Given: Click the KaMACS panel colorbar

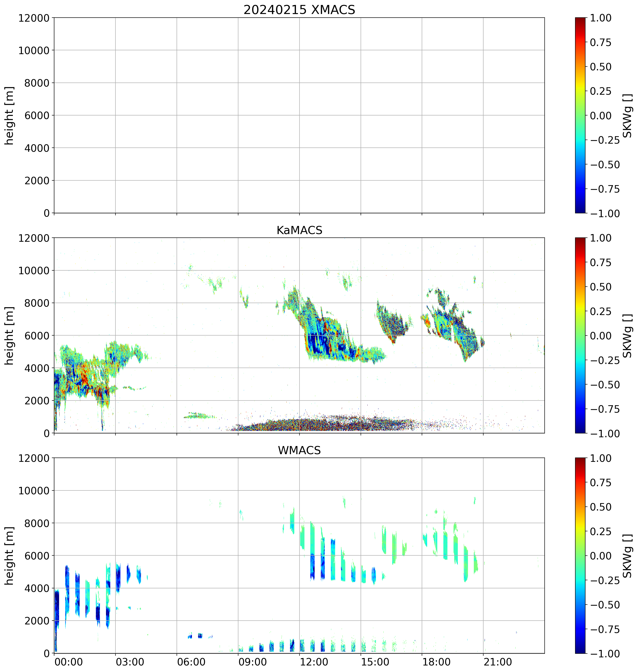Looking at the screenshot, I should (580, 335).
